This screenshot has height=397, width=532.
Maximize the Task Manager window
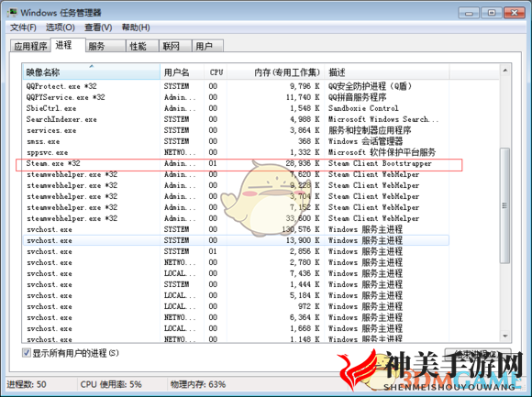492,13
